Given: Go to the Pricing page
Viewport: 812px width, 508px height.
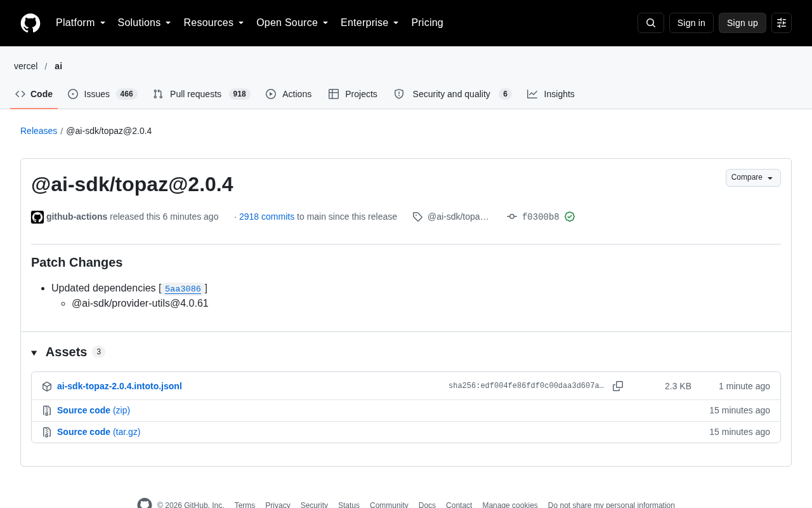Looking at the screenshot, I should click(x=427, y=23).
